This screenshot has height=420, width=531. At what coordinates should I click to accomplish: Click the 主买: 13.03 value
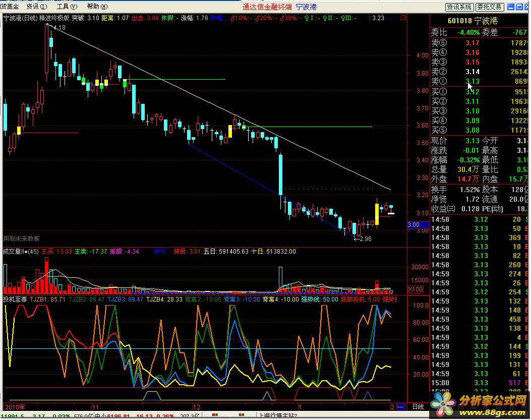pos(56,252)
